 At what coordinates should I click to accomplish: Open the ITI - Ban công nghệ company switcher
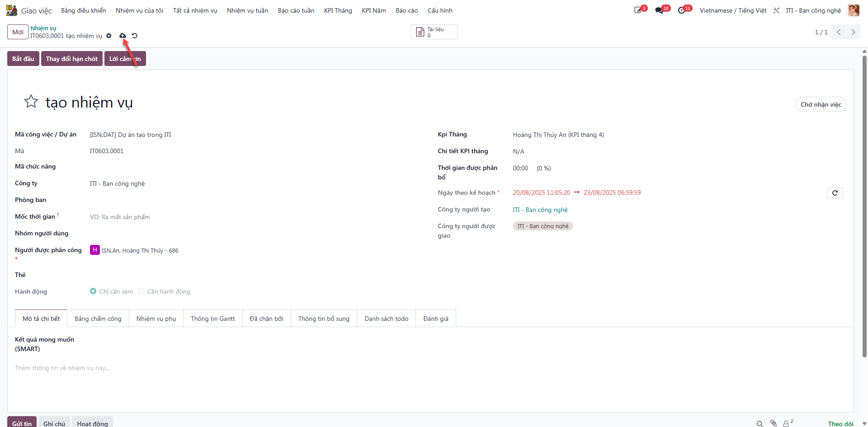pos(813,10)
